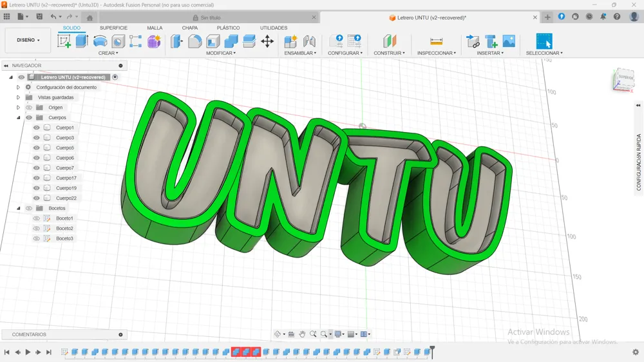This screenshot has width=644, height=362.
Task: Select the Shell tool
Action: click(213, 41)
